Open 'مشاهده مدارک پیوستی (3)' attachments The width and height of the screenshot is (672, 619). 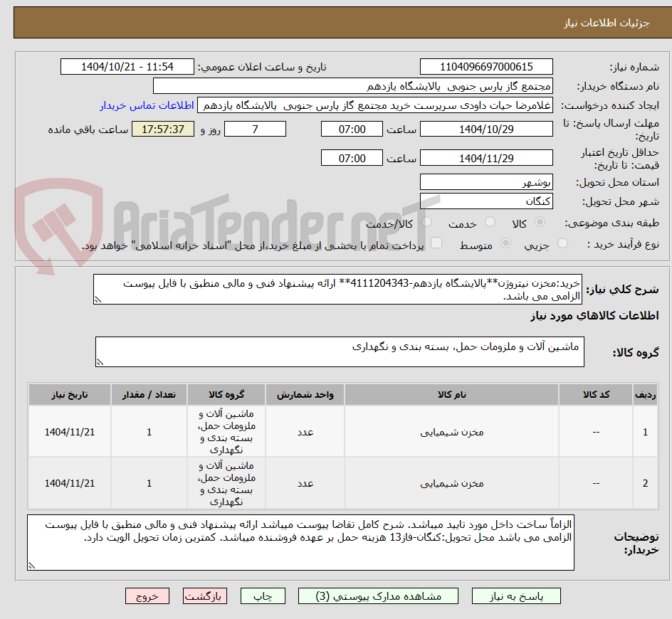[x=378, y=596]
